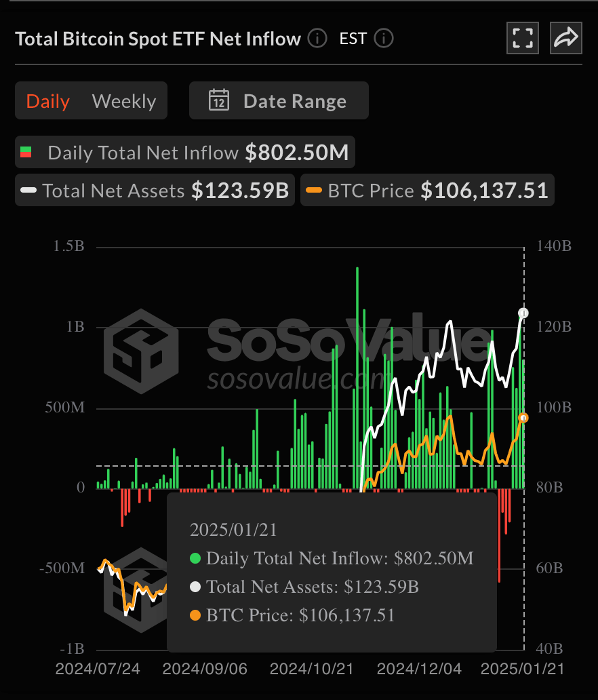Click the EST timezone label

point(353,39)
